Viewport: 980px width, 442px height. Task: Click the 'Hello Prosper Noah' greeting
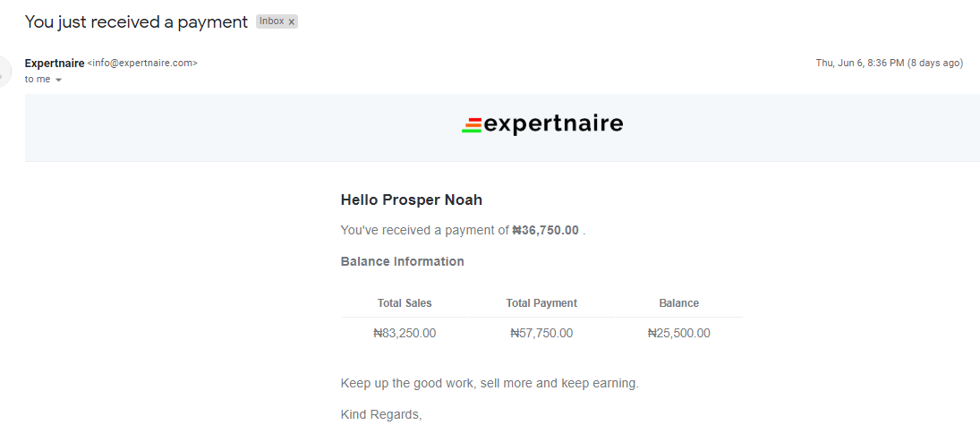click(412, 200)
